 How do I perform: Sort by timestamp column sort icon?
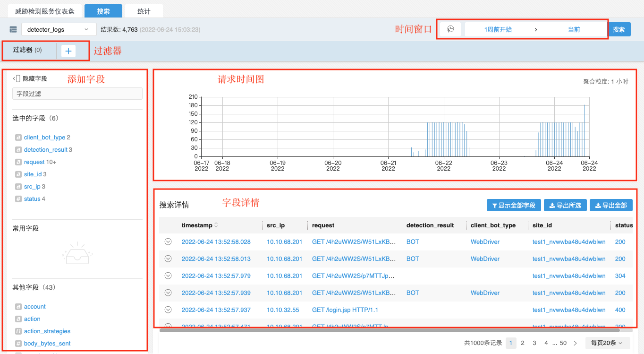tap(216, 225)
